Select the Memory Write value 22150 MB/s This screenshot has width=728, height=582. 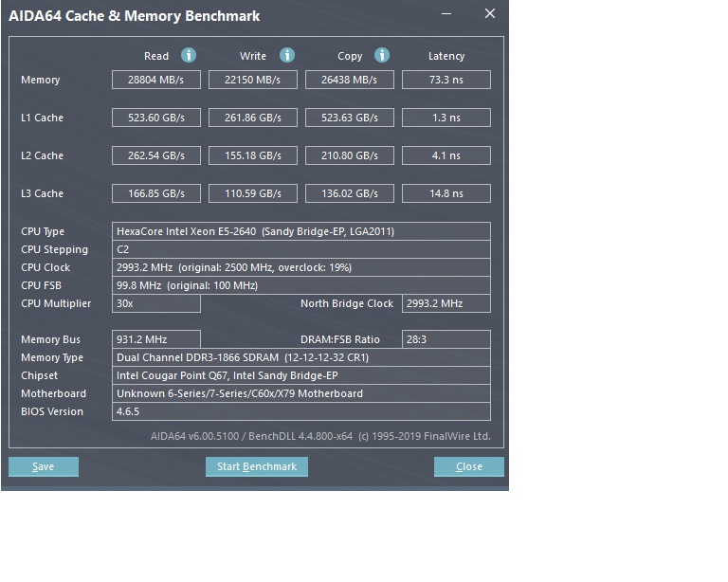click(x=252, y=80)
